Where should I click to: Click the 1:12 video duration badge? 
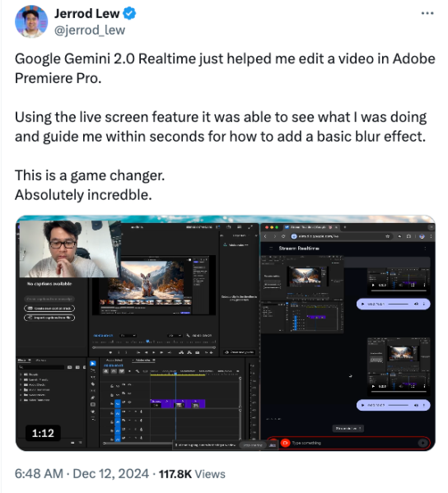click(x=43, y=433)
